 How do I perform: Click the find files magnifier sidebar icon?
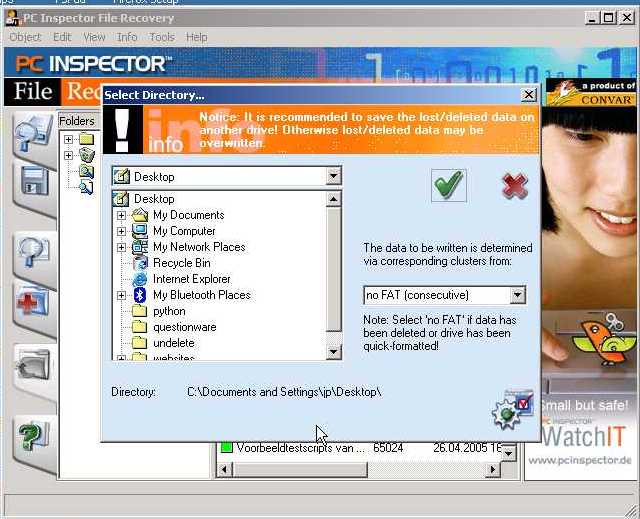click(x=34, y=252)
